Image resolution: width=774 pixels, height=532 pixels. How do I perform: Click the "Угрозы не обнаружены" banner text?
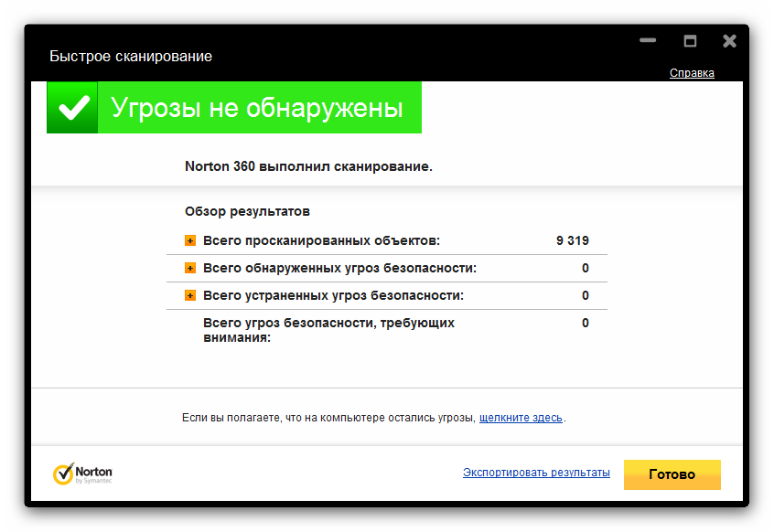tap(257, 108)
